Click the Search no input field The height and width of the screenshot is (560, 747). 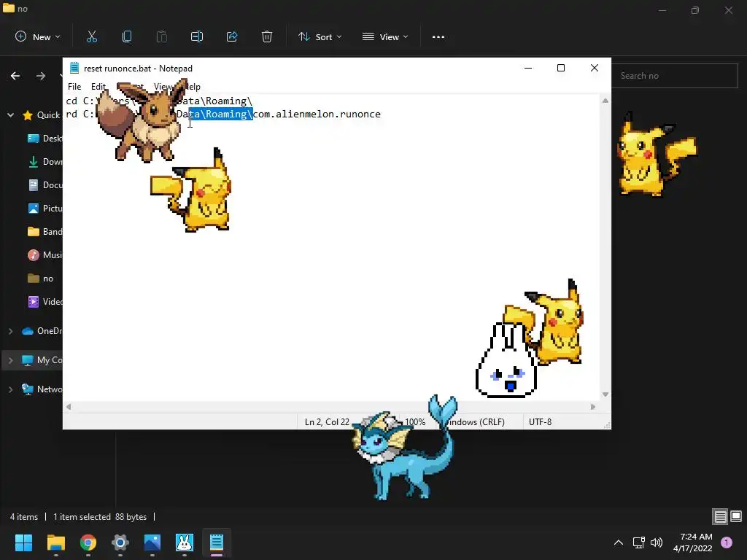pyautogui.click(x=675, y=76)
